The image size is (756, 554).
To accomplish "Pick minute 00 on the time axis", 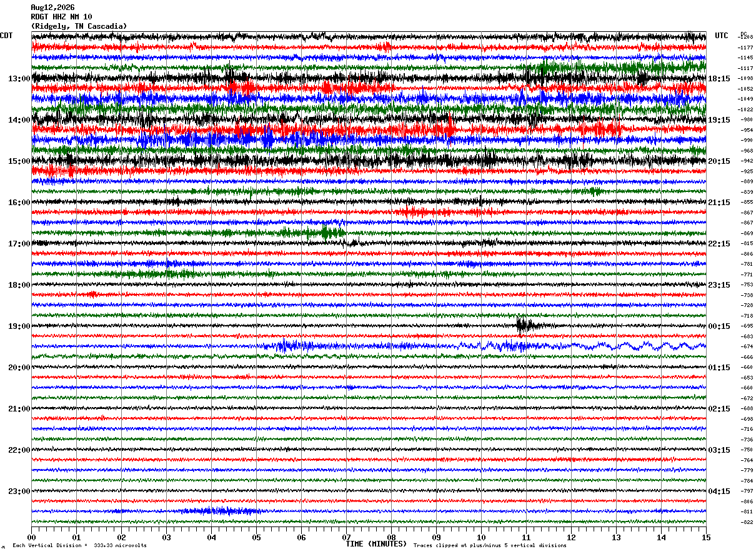I will tap(31, 537).
